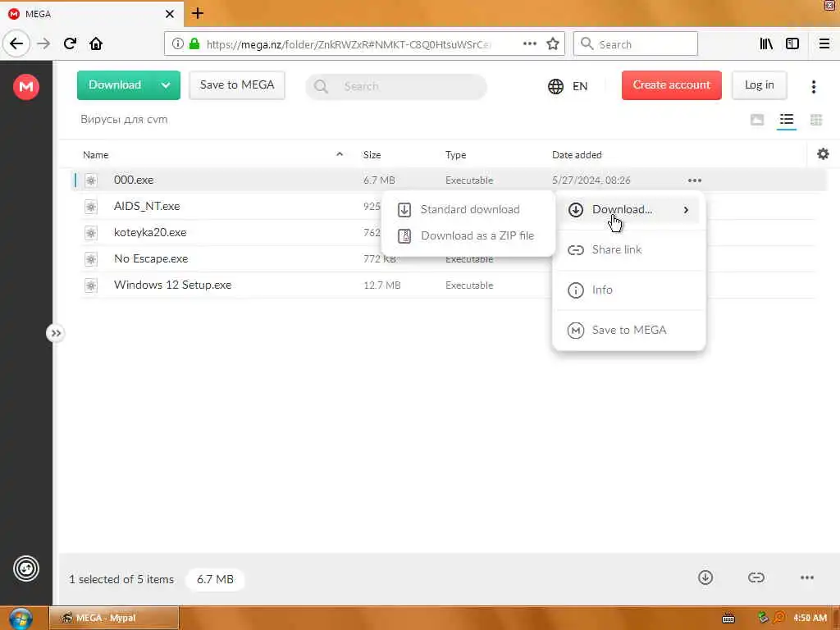Select AIDS_NT.exe file
The height and width of the screenshot is (630, 840).
point(146,206)
